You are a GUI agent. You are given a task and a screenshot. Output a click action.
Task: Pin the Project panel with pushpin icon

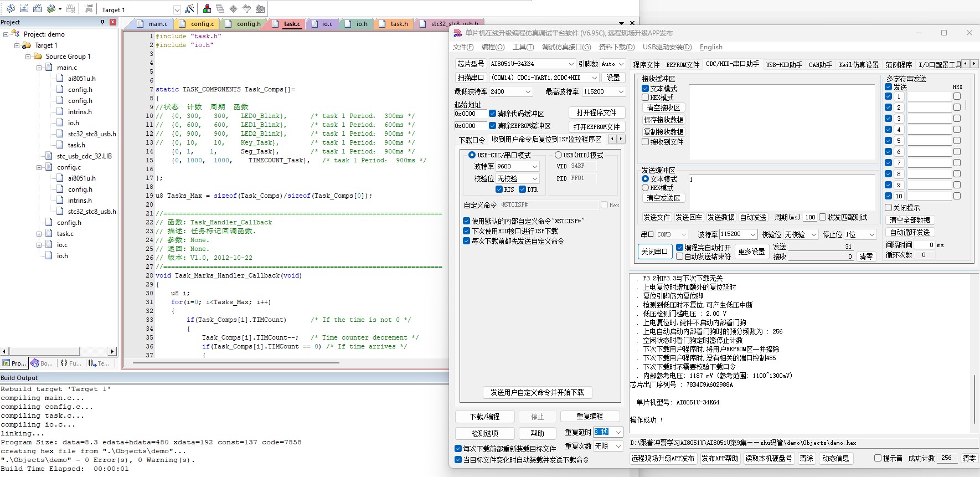click(x=102, y=22)
